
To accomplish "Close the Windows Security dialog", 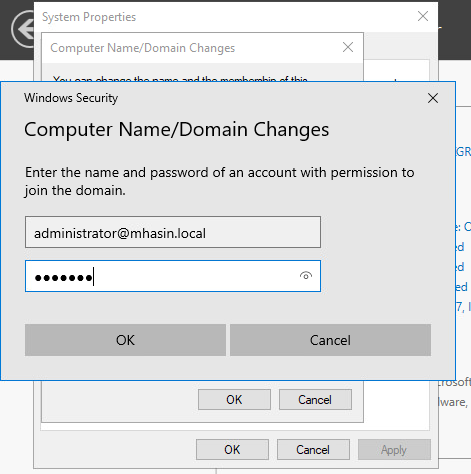I will pyautogui.click(x=433, y=98).
